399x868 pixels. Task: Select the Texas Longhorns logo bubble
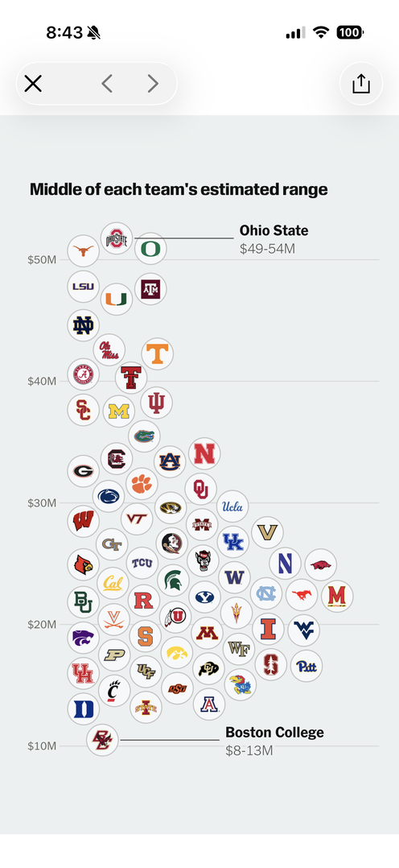pyautogui.click(x=84, y=251)
